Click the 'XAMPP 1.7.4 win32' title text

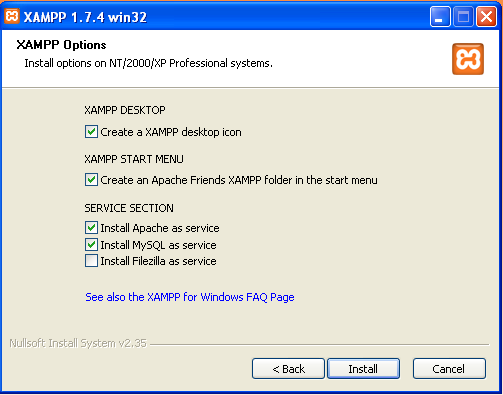coord(85,17)
